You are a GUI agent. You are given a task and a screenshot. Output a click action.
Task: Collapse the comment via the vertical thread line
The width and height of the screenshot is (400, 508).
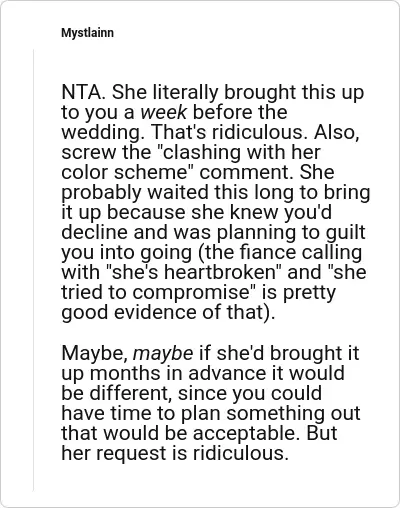point(33,270)
